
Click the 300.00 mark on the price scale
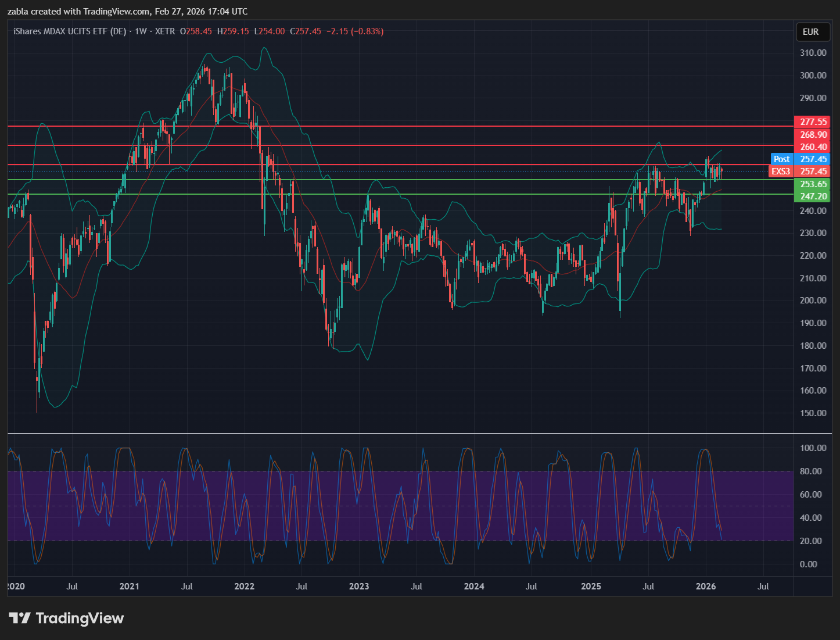(813, 76)
